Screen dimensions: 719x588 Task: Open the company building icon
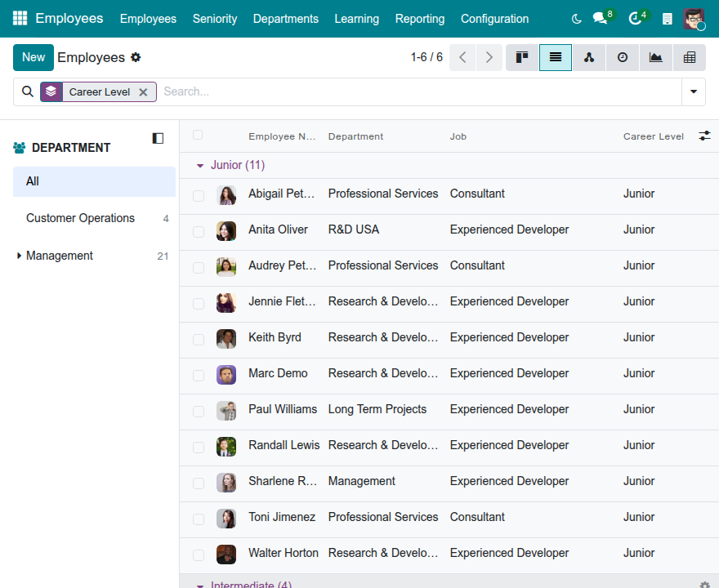click(668, 19)
